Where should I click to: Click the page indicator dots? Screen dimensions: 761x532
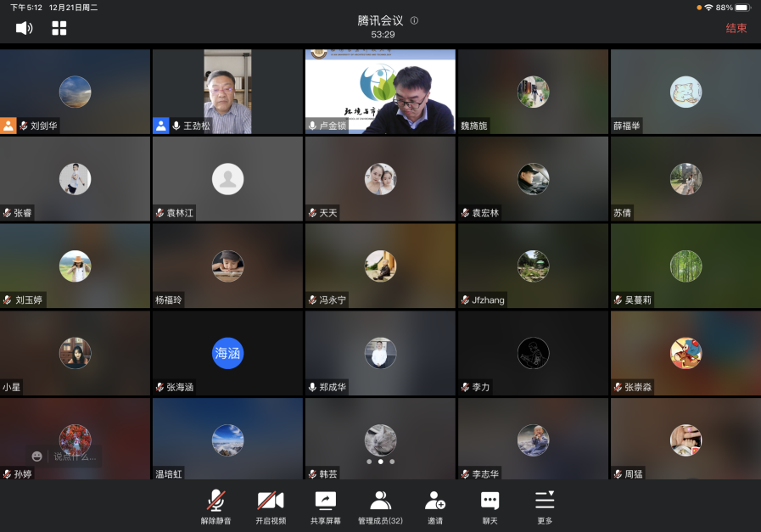tap(380, 462)
